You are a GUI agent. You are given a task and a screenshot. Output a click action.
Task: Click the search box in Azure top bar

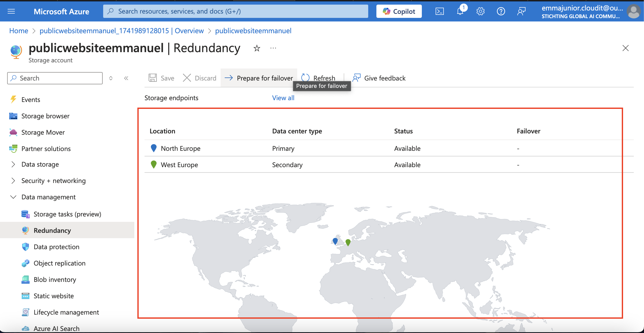[235, 11]
